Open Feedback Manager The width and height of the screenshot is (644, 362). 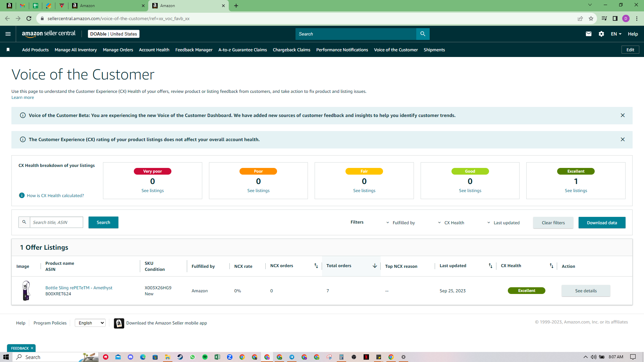[194, 50]
